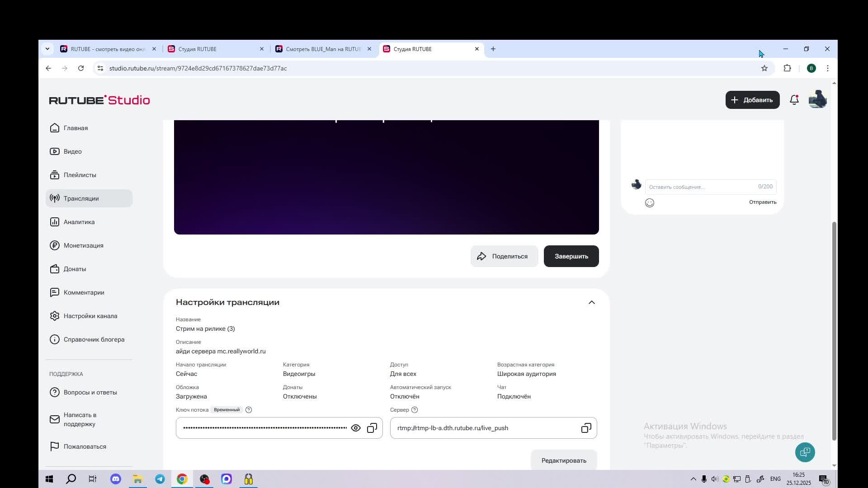Switch to the Смотреть BLUE_Man tab

(x=323, y=49)
